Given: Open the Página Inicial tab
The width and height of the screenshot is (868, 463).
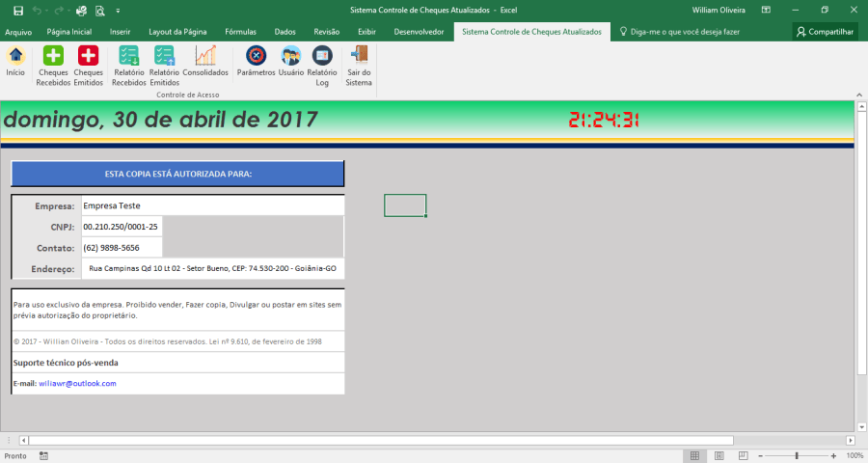Looking at the screenshot, I should point(69,32).
